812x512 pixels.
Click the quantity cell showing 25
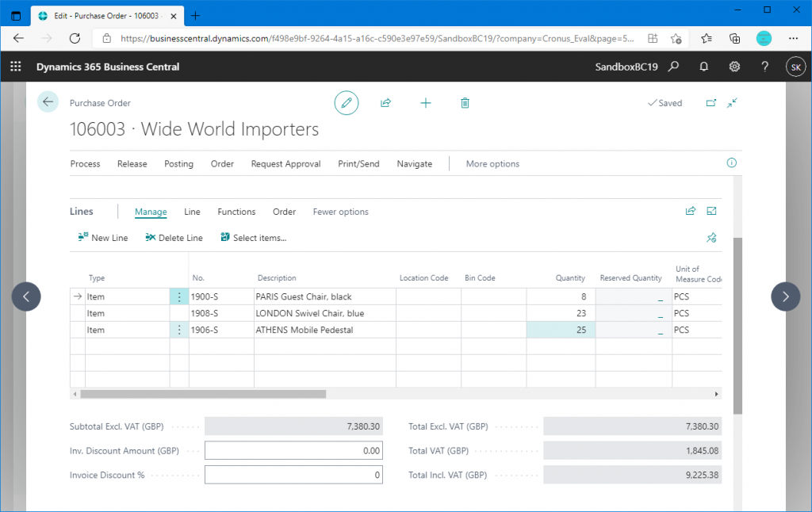pos(561,330)
